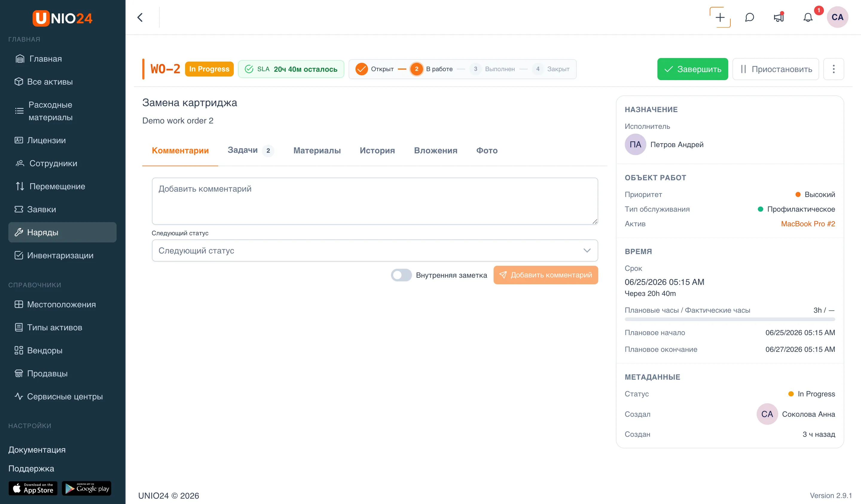Click the Google Play download badge
861x504 pixels.
click(x=86, y=488)
